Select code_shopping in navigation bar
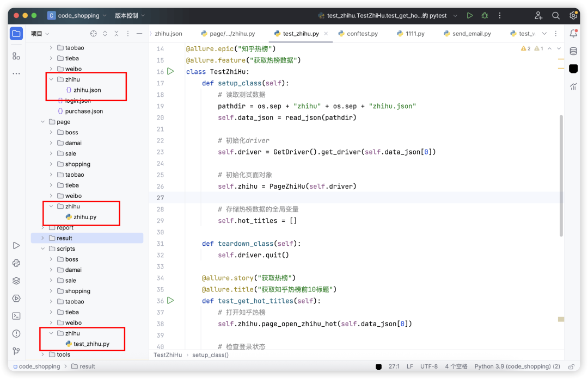 point(37,366)
